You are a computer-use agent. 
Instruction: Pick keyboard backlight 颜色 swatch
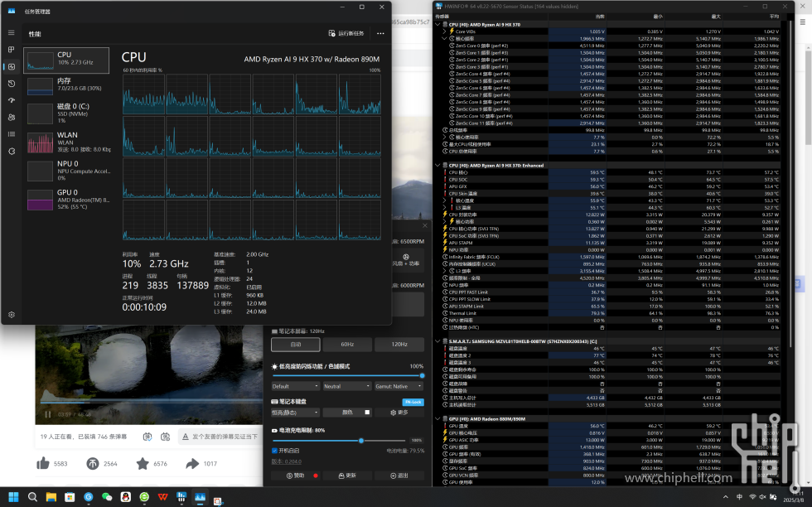(367, 413)
